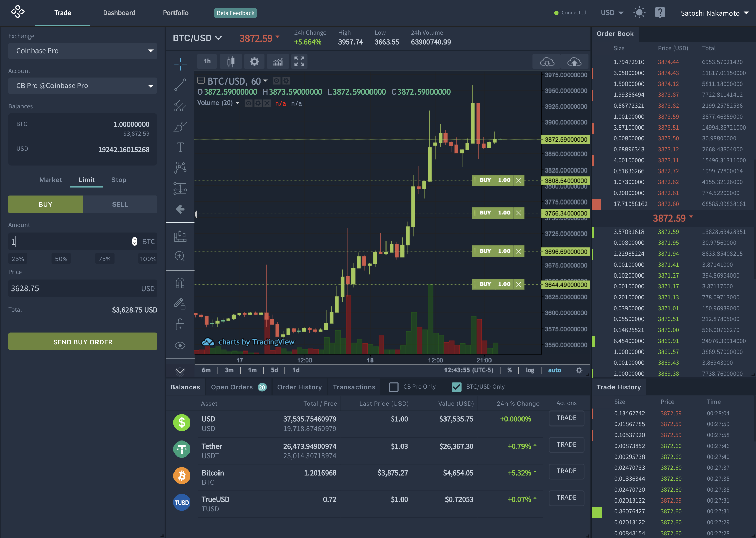Click the SEND BUY ORDER button

82,342
